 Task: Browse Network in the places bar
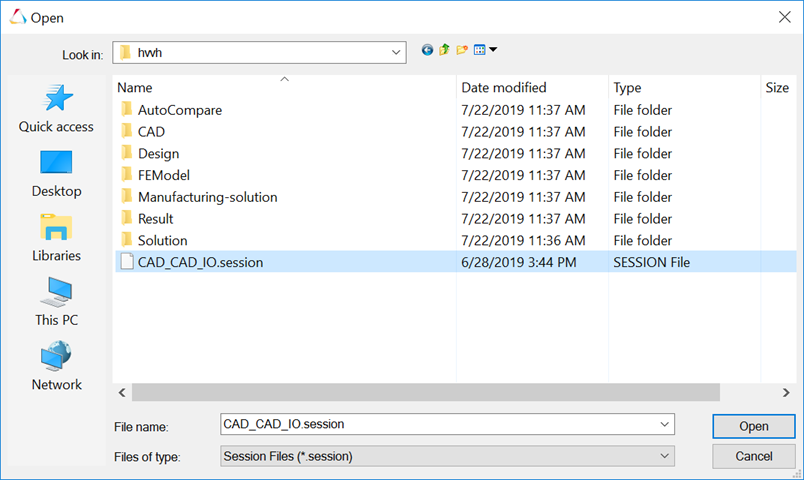[x=56, y=367]
